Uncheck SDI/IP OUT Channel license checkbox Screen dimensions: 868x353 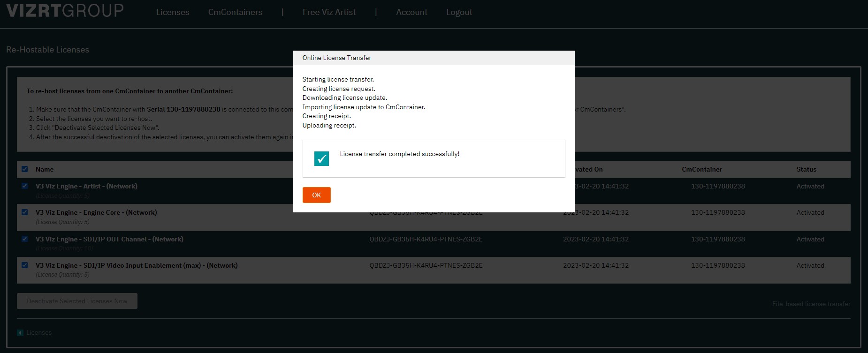[25, 239]
